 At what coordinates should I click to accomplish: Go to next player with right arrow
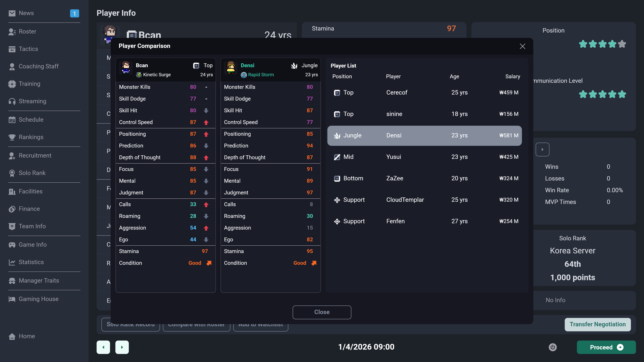(x=122, y=347)
